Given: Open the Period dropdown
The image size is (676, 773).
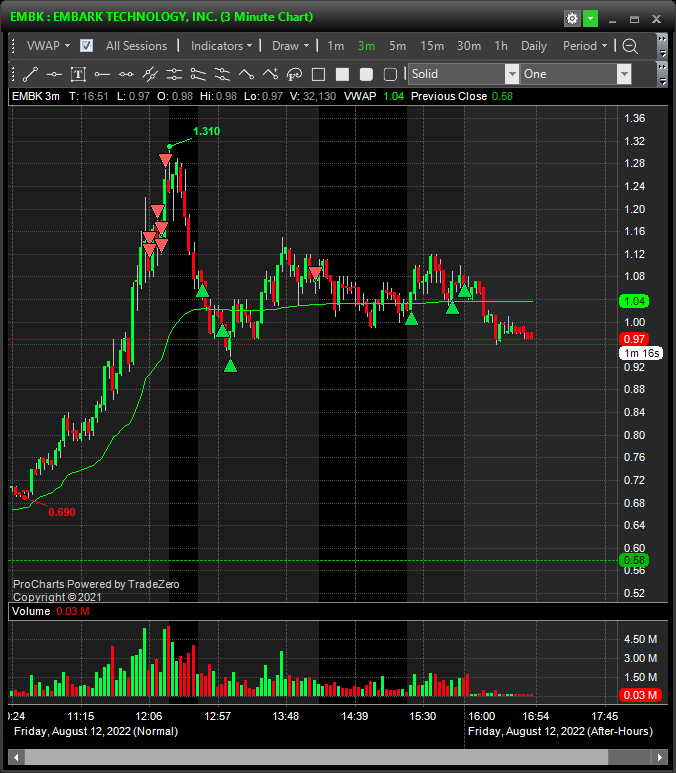Looking at the screenshot, I should (x=585, y=46).
